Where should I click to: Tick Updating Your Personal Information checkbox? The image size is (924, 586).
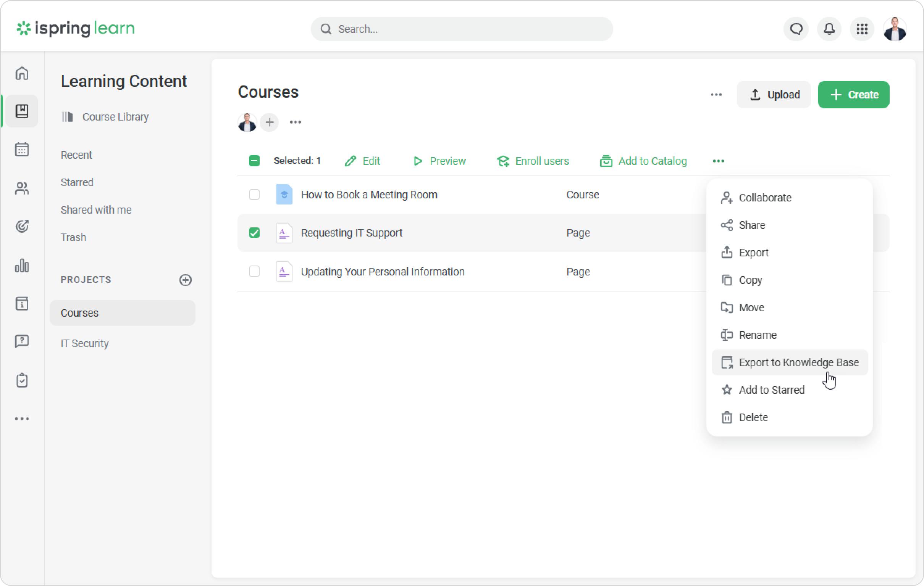(254, 272)
